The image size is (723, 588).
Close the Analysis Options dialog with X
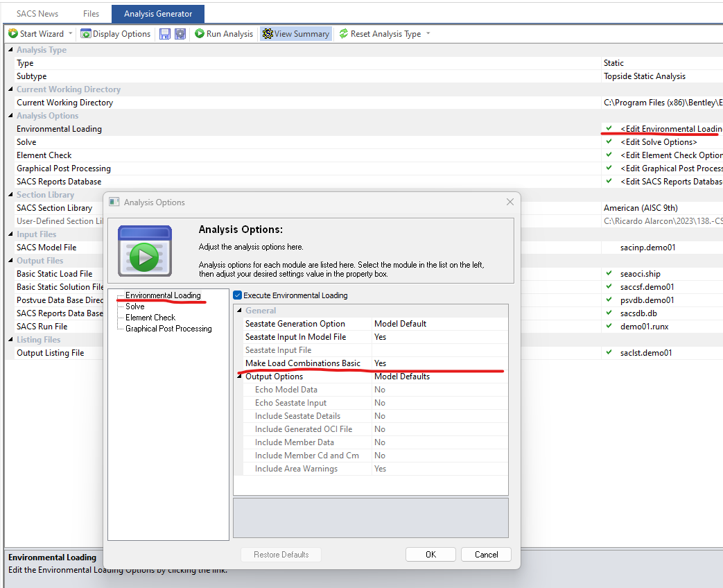(510, 202)
